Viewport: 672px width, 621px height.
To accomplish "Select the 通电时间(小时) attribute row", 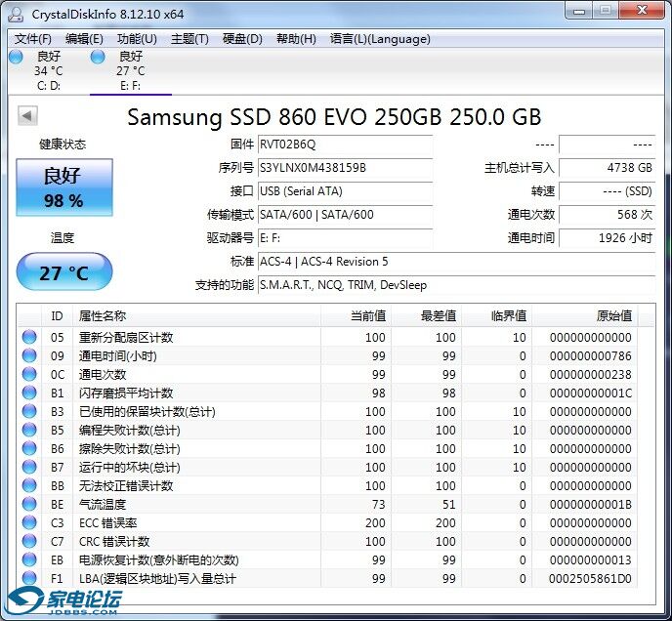I will click(327, 355).
